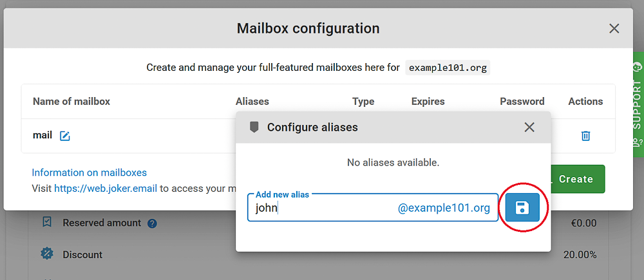The image size is (644, 280).
Task: Delete the mail mailbox with trash icon
Action: coord(585,136)
